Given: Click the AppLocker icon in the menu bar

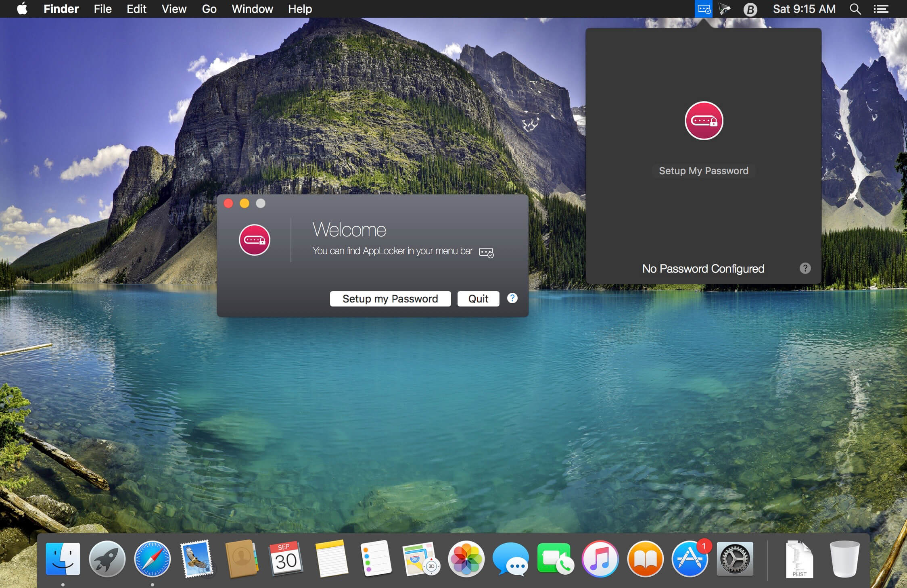Looking at the screenshot, I should point(704,9).
